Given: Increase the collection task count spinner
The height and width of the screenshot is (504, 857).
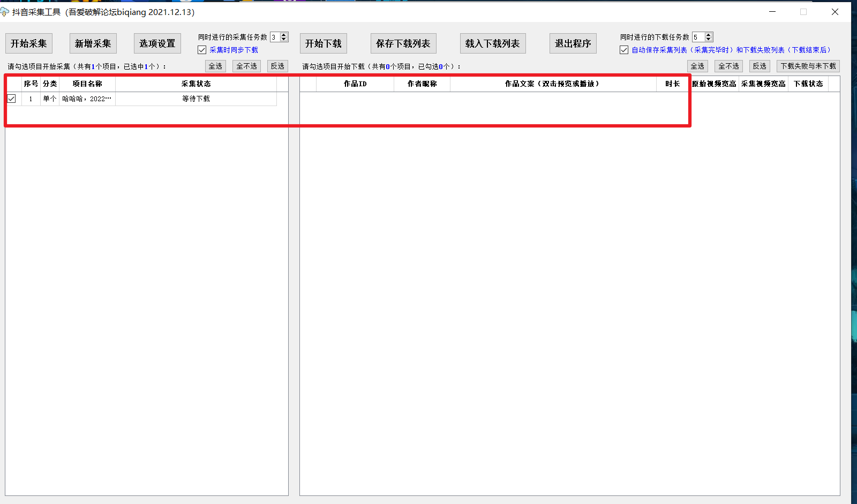Looking at the screenshot, I should point(284,35).
